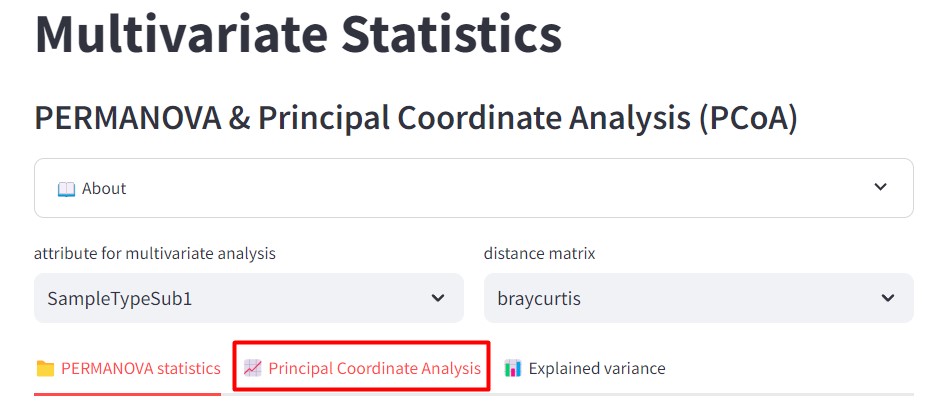Click the book icon beside About

click(67, 189)
